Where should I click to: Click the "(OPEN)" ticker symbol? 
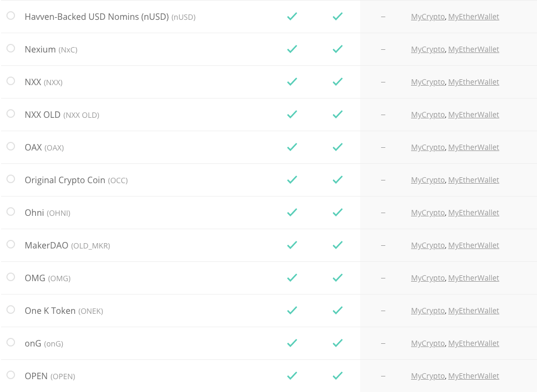click(x=63, y=376)
